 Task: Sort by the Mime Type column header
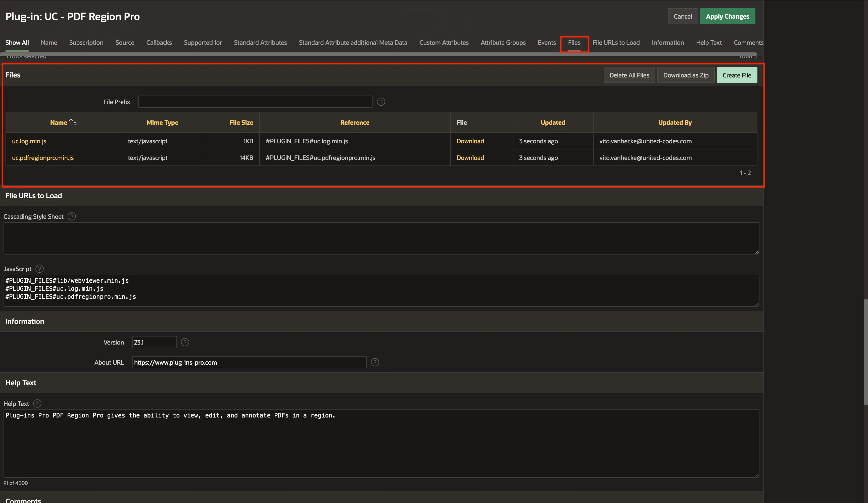[x=162, y=122]
